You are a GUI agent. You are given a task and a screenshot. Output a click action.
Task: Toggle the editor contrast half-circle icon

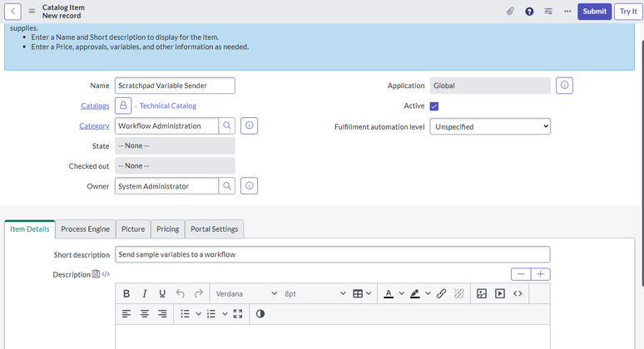(260, 314)
